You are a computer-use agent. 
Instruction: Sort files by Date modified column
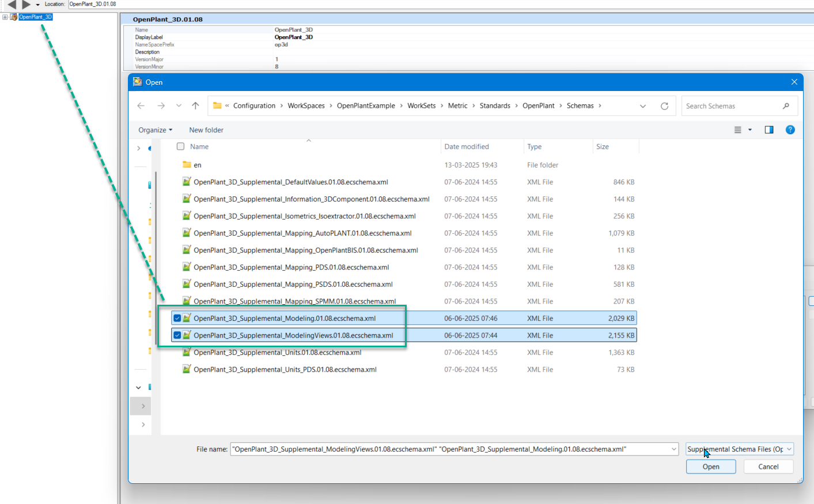pos(467,147)
